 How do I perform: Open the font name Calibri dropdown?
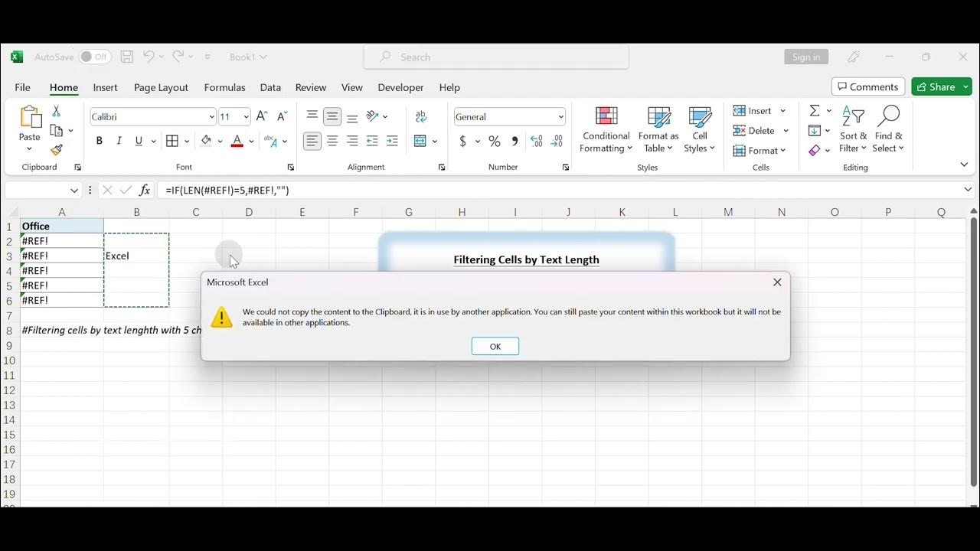pos(211,117)
